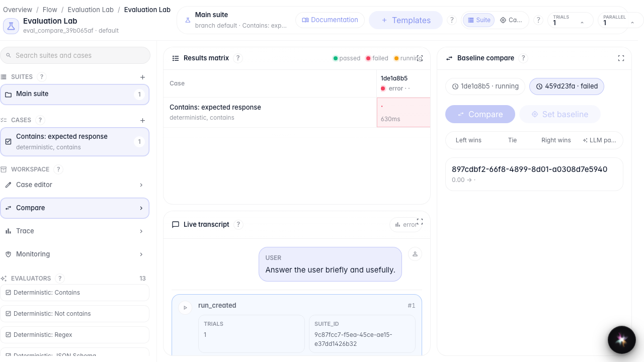644x362 pixels.
Task: Expand Results matrix to fullscreen
Action: coord(420,58)
